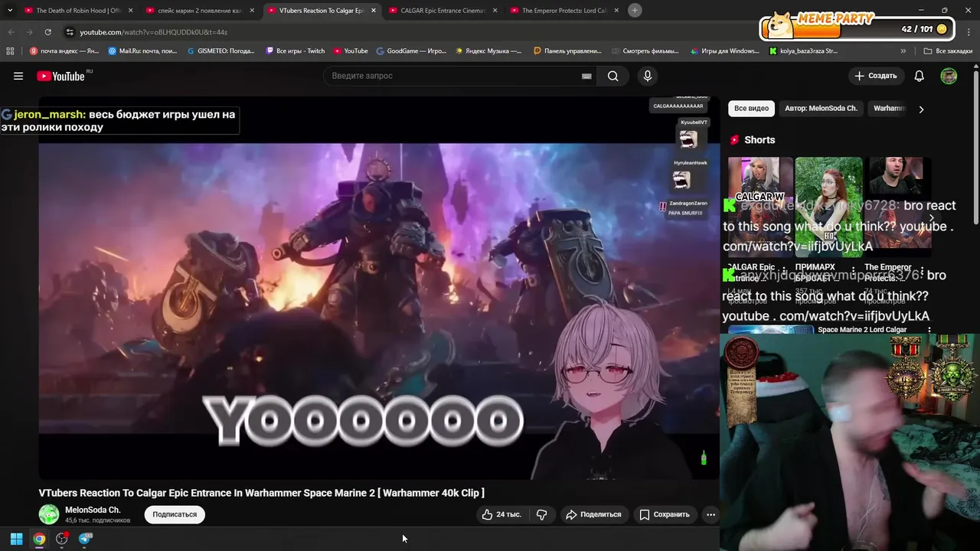The height and width of the screenshot is (551, 980).
Task: Focus the YouTube search field
Action: (452, 76)
